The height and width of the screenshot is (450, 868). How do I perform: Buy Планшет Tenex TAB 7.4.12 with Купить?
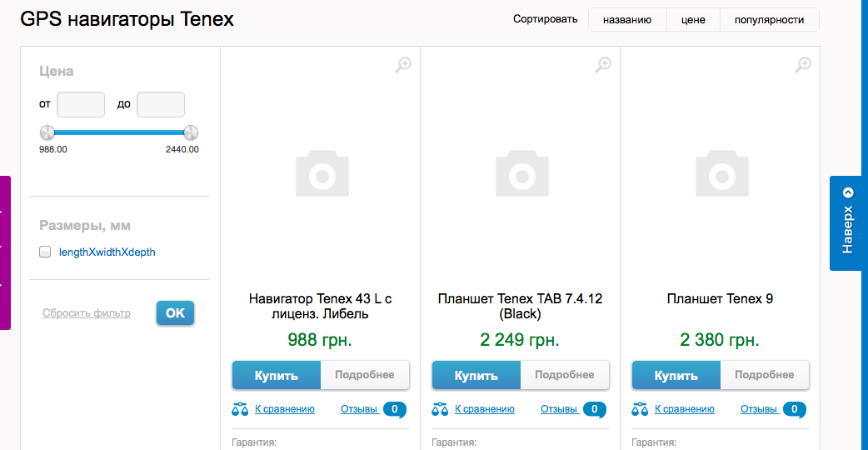pyautogui.click(x=476, y=375)
